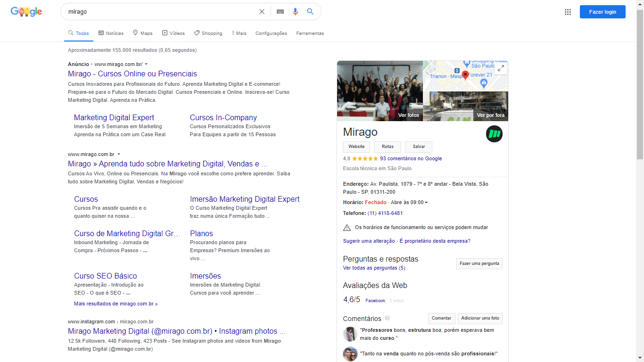Open Mirago Instagram photos result
Image resolution: width=644 pixels, height=362 pixels.
[176, 331]
